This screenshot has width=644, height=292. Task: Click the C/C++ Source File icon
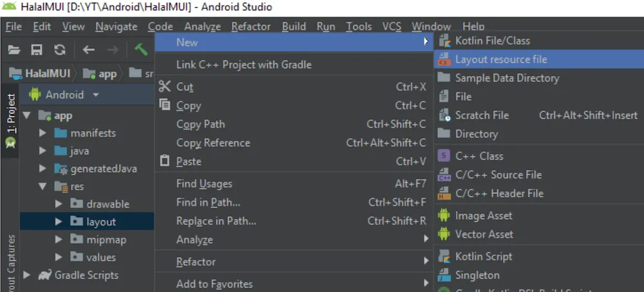(444, 175)
